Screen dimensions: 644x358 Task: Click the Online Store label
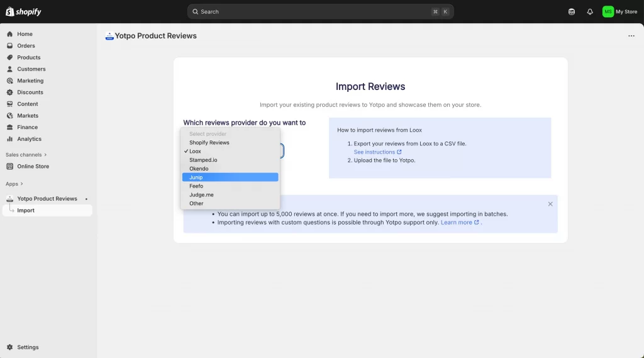tap(33, 167)
